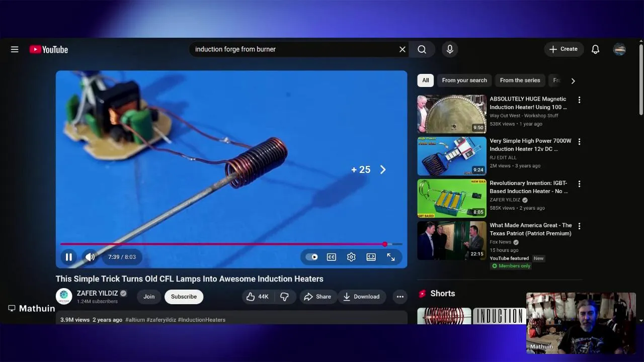The image size is (644, 362).
Task: Open the notifications bell
Action: 595,49
